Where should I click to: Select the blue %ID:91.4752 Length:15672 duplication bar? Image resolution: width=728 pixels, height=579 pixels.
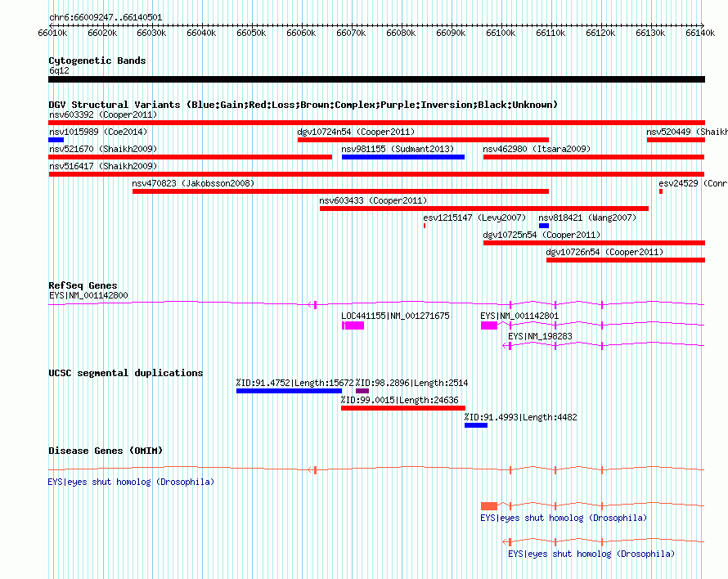pos(289,391)
